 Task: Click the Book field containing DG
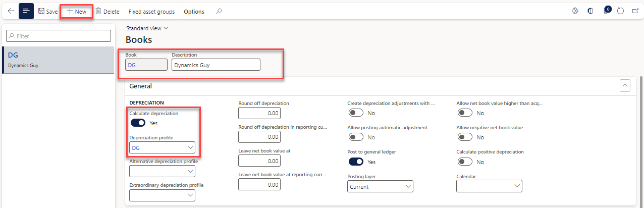pyautogui.click(x=146, y=65)
